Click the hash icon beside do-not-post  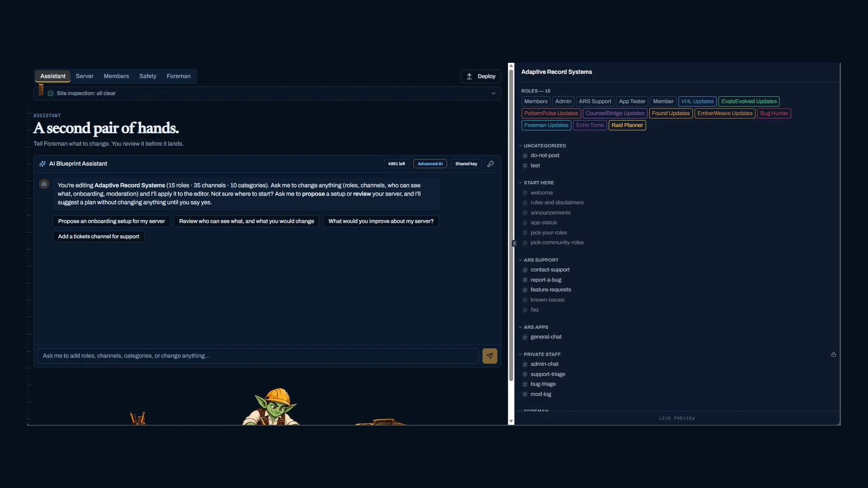[525, 156]
